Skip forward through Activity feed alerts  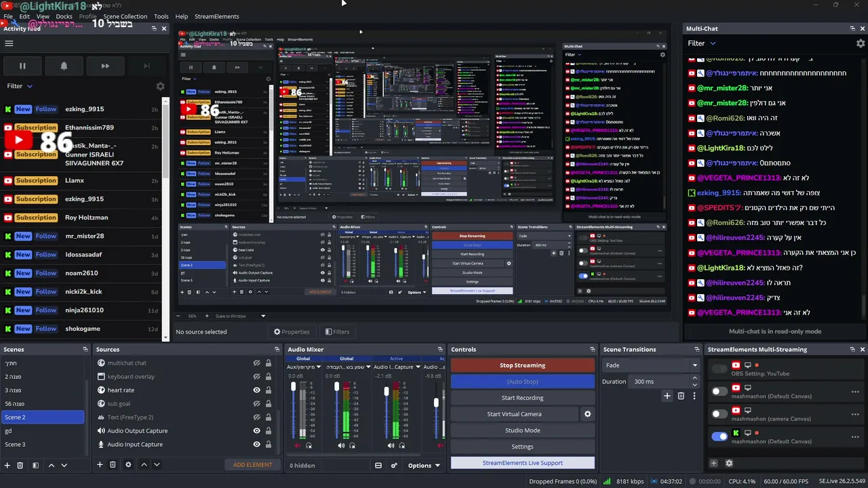pos(105,66)
